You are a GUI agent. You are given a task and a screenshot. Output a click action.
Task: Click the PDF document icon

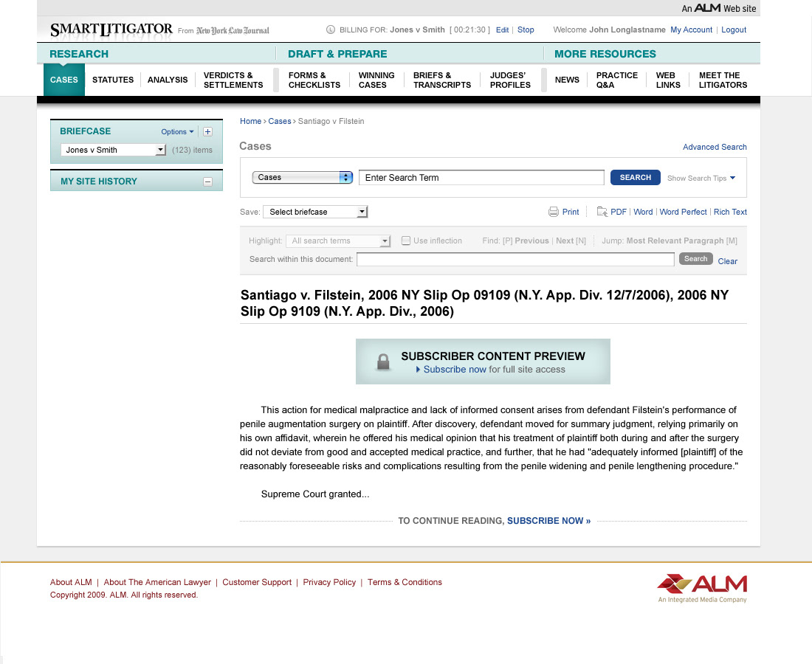[602, 212]
